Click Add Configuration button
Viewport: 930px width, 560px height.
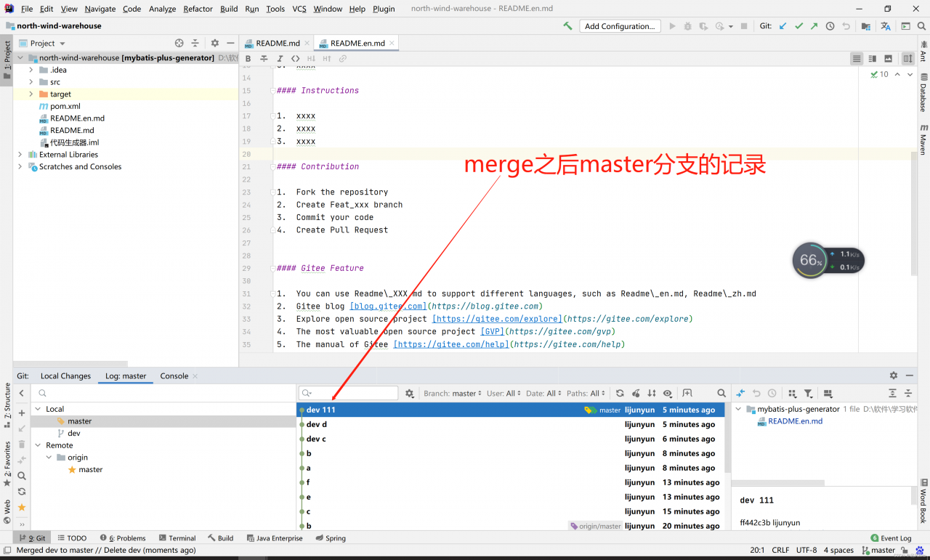(x=620, y=26)
